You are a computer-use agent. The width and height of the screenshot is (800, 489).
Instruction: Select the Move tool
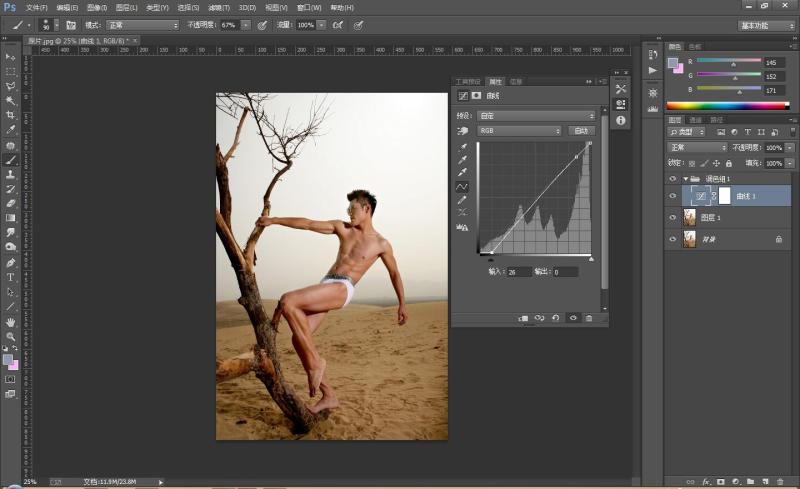coord(10,57)
